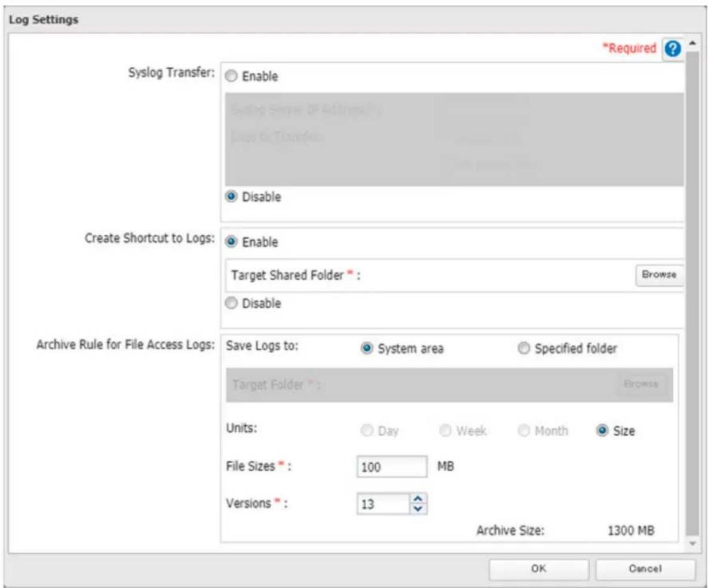
Task: Choose System area for Save Logs to
Action: coord(367,348)
